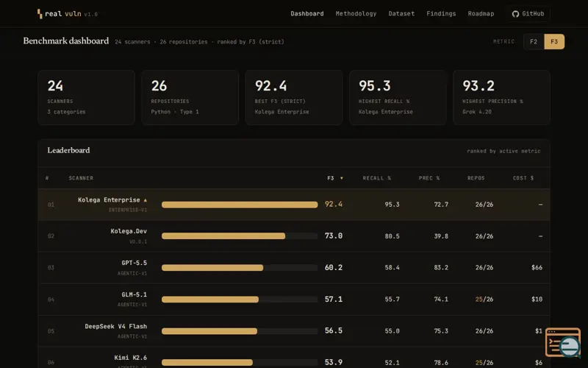
Task: Click the 56.5 F3 value for DeepSeek
Action: click(334, 330)
